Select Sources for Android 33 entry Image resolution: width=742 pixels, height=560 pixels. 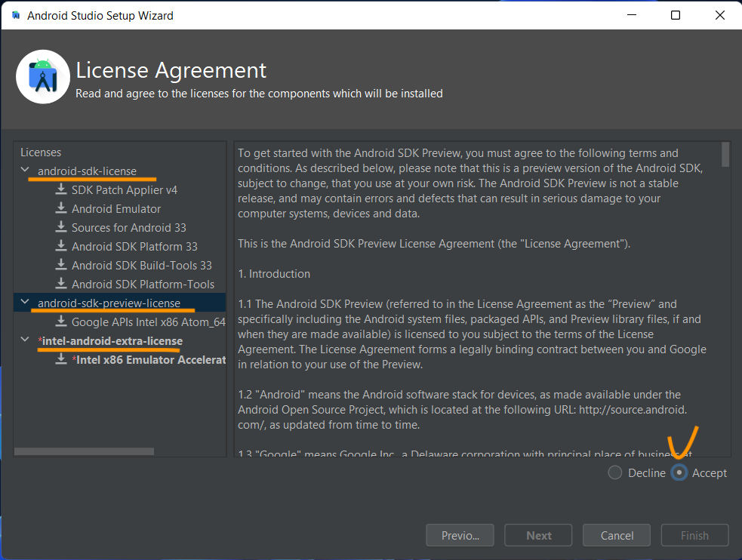tap(129, 228)
